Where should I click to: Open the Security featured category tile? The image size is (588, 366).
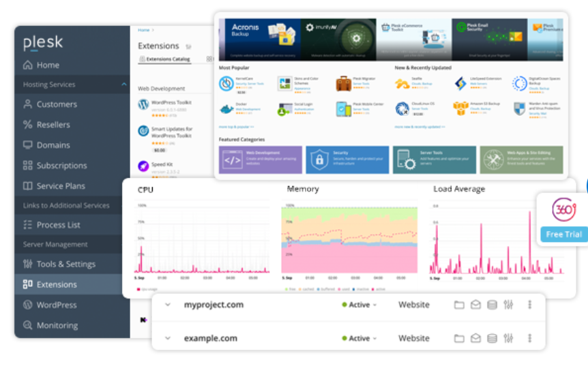[x=347, y=159]
